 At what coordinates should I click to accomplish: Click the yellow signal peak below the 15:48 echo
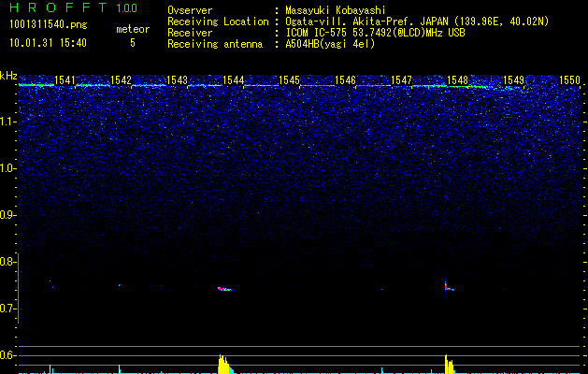449,364
